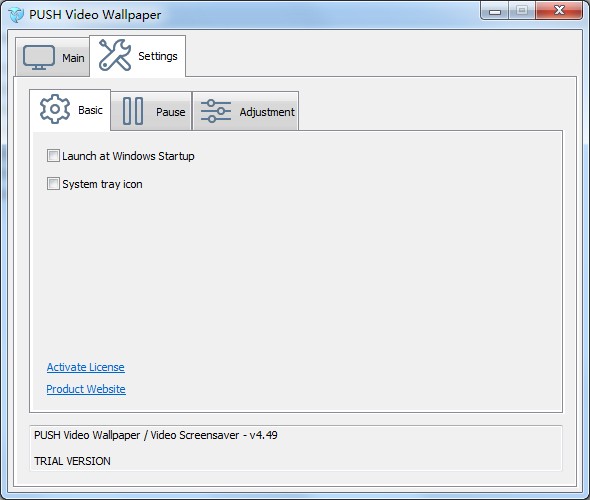Click the pause bars icon
This screenshot has height=500, width=590.
pyautogui.click(x=133, y=111)
